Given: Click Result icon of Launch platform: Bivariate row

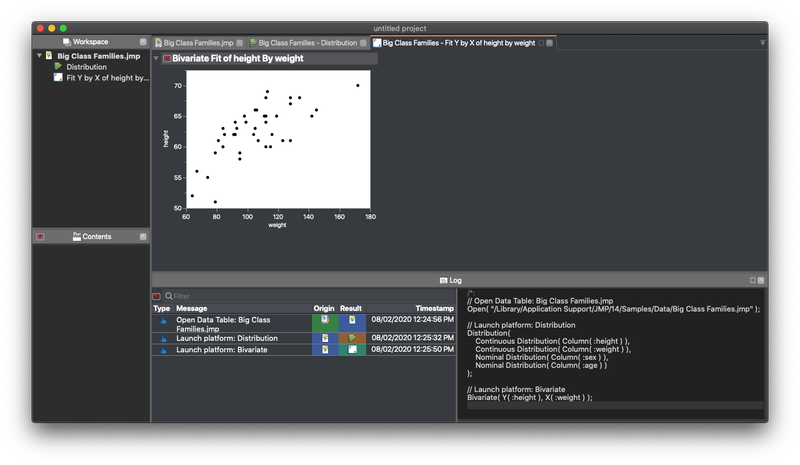Looking at the screenshot, I should pyautogui.click(x=352, y=350).
